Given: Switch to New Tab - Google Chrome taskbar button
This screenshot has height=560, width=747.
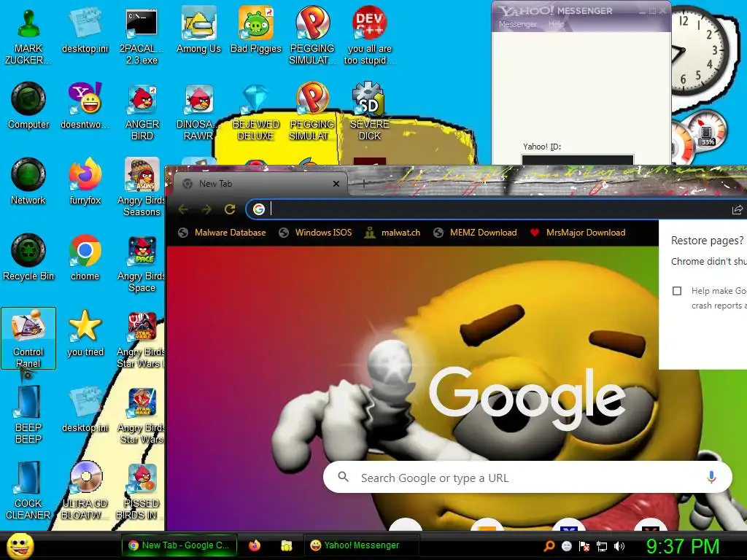Looking at the screenshot, I should 179,545.
